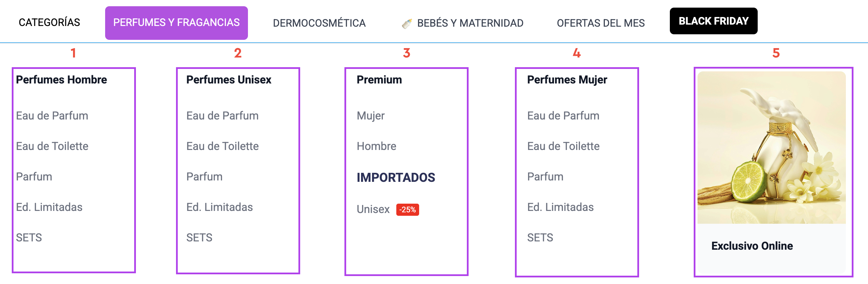
Task: Open the Perfumes Unisex heading link
Action: [229, 80]
